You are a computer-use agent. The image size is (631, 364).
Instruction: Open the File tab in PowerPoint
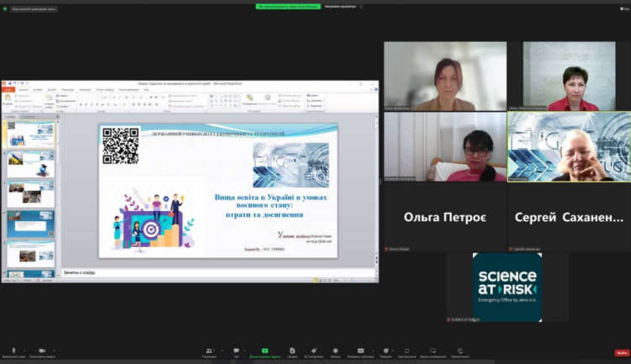[7, 89]
